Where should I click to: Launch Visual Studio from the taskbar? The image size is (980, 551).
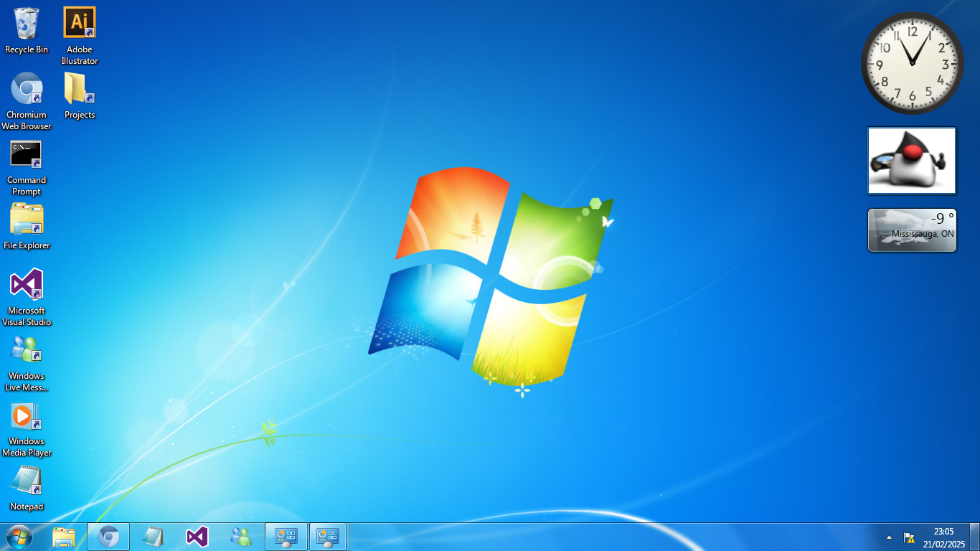coord(197,537)
